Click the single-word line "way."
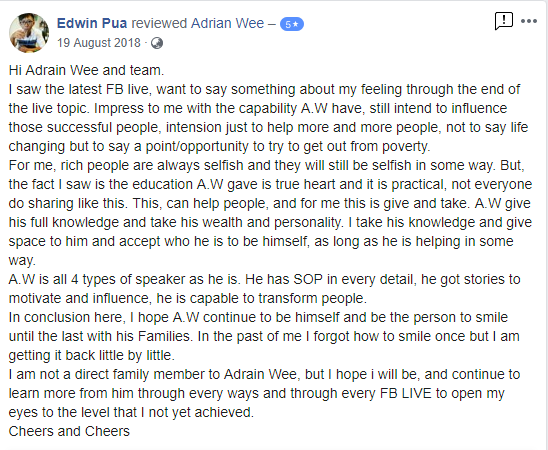Viewport: 548px width, 450px height. click(22, 260)
